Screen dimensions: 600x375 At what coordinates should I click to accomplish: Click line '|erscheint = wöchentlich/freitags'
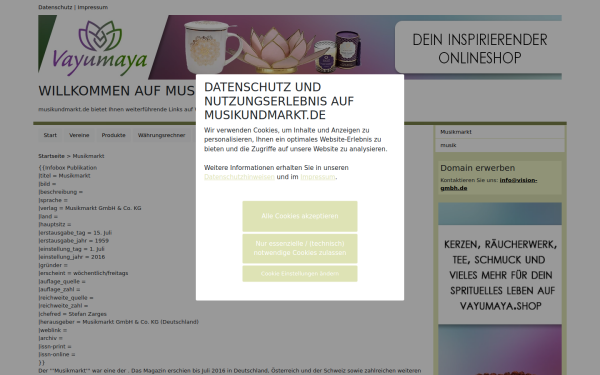pyautogui.click(x=83, y=273)
